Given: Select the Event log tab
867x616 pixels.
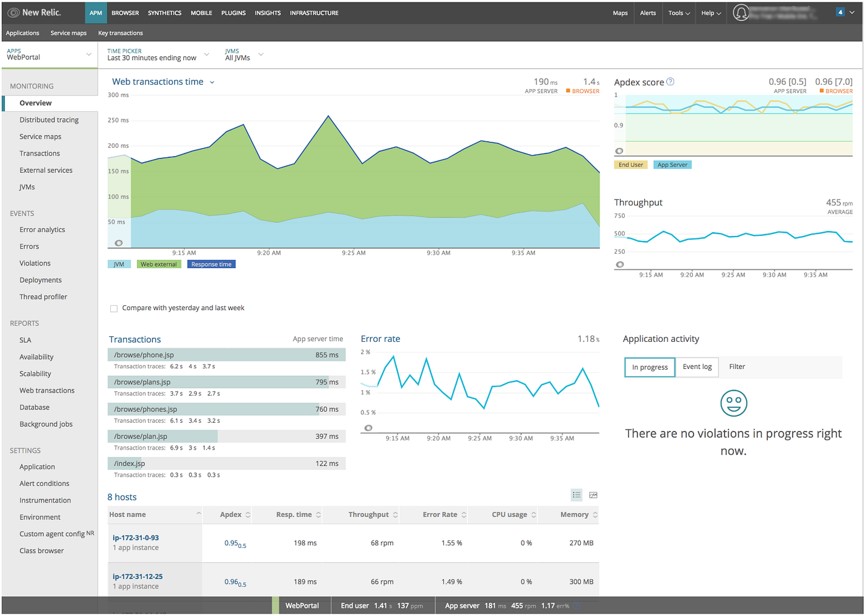Looking at the screenshot, I should [x=697, y=367].
